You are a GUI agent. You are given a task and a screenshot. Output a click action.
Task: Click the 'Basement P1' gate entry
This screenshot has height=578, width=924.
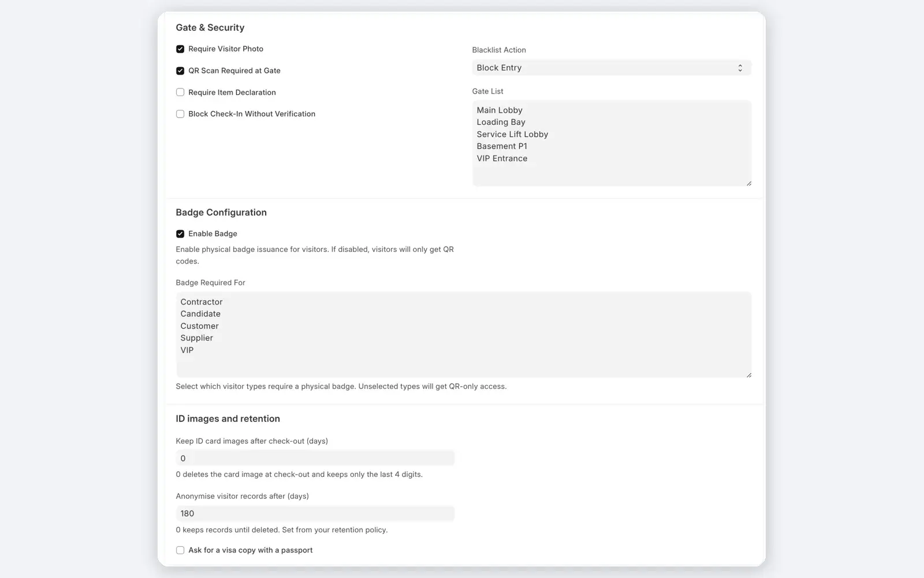coord(502,146)
